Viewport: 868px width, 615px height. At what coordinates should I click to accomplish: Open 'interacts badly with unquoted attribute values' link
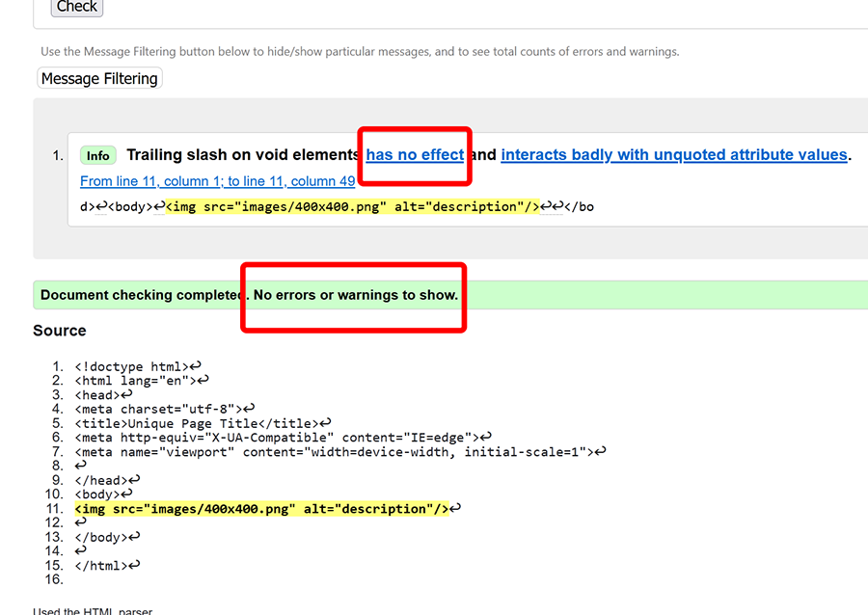(x=674, y=155)
